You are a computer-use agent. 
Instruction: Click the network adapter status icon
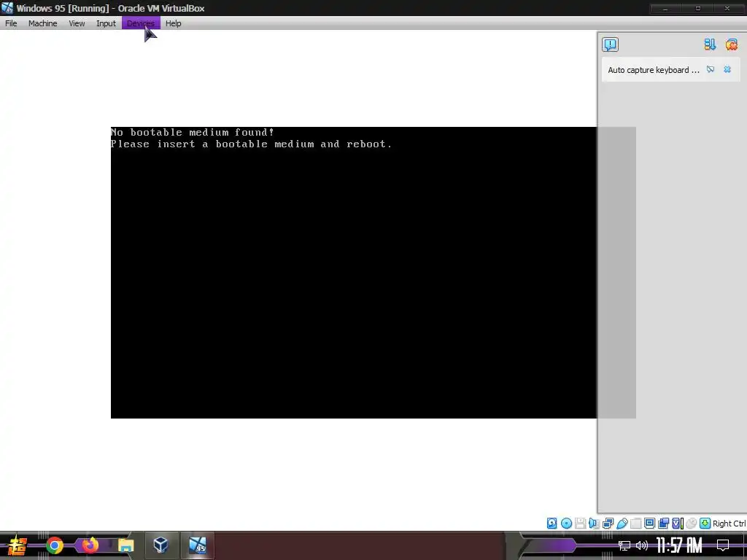608,524
